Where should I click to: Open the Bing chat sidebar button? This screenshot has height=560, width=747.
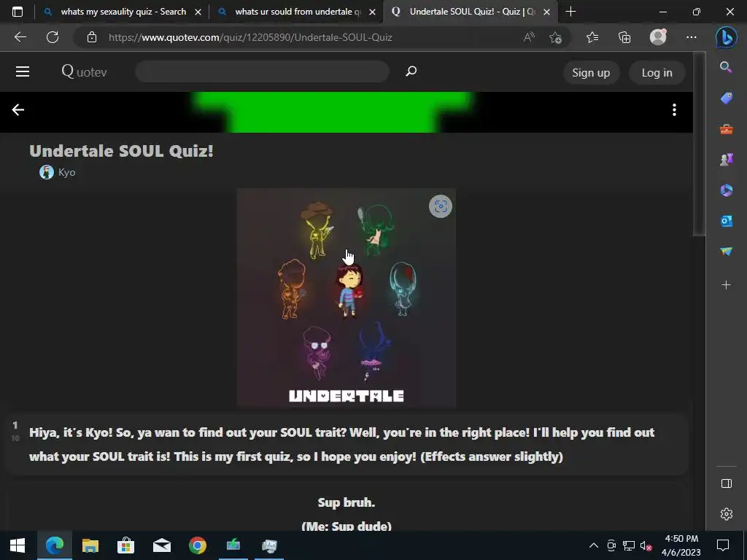tap(726, 38)
